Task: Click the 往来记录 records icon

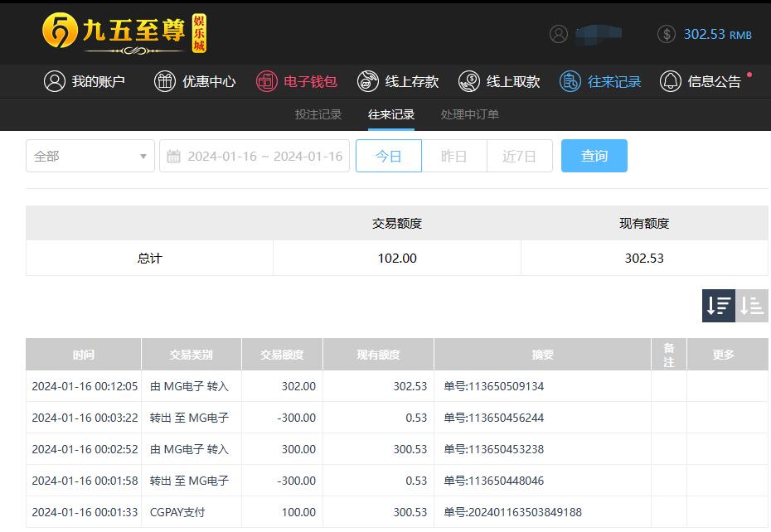Action: coord(570,81)
